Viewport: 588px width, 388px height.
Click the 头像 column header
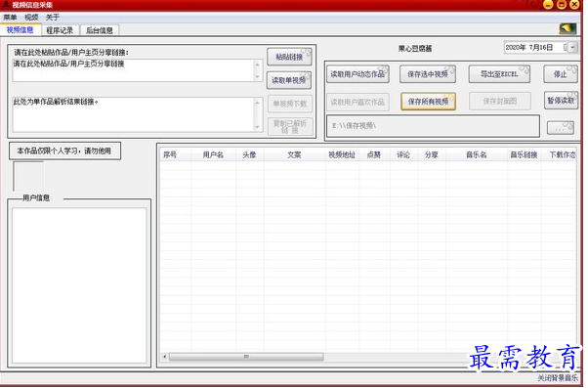click(249, 154)
